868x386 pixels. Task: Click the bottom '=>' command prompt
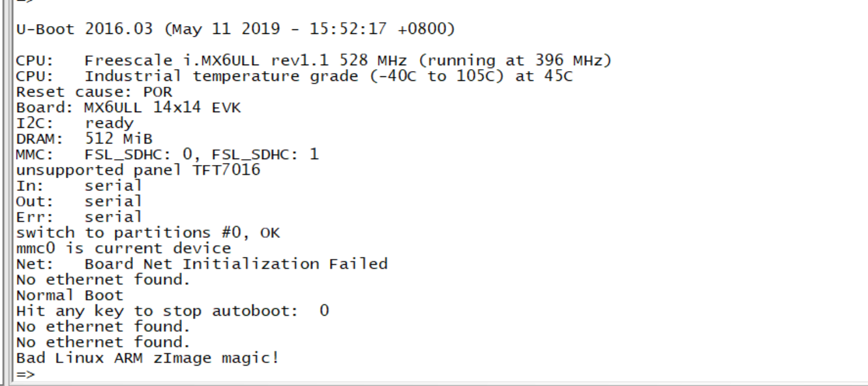(26, 374)
